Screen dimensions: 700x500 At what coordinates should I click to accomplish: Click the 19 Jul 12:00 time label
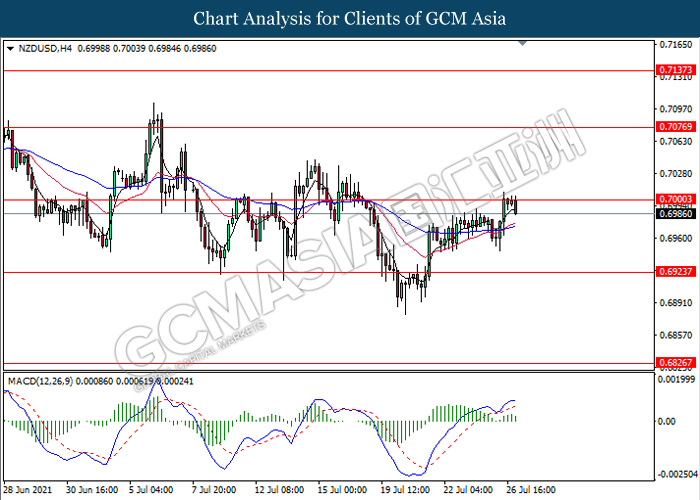click(405, 490)
